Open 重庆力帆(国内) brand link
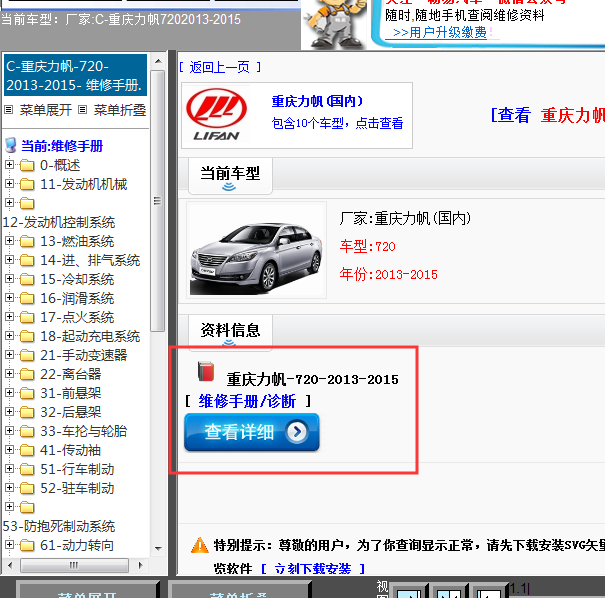 (x=317, y=101)
